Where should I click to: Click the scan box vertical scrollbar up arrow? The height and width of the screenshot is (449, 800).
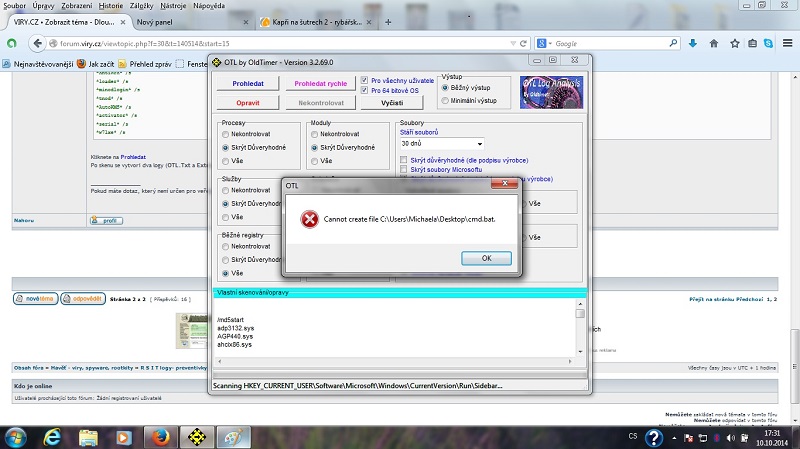580,303
